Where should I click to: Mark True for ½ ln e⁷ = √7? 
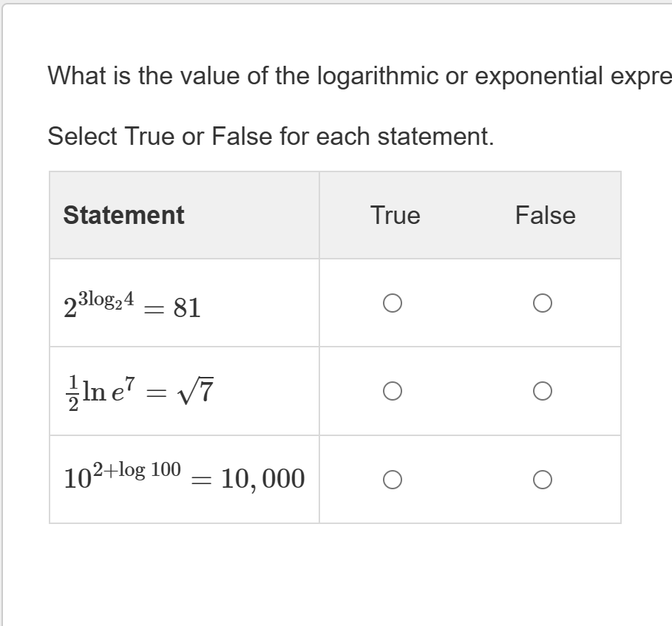point(393,389)
